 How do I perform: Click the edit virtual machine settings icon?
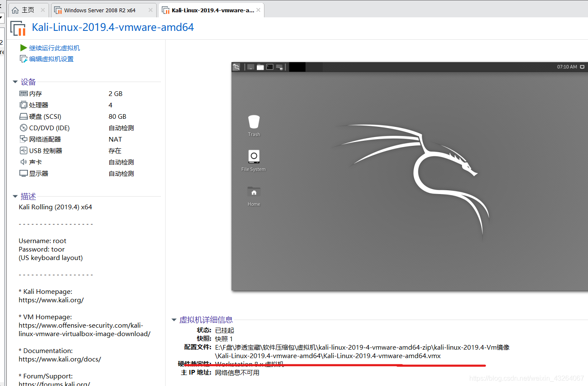pos(24,59)
